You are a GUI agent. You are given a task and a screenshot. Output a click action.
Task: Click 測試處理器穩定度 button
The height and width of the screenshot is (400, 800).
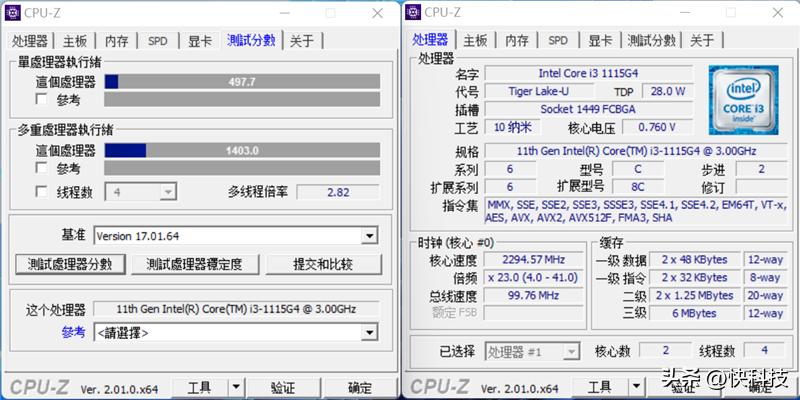point(195,264)
